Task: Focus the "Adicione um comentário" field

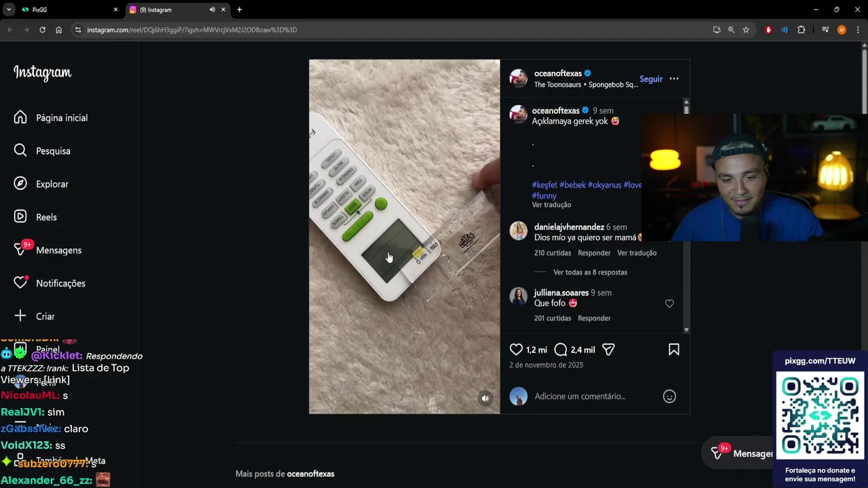Action: click(580, 396)
